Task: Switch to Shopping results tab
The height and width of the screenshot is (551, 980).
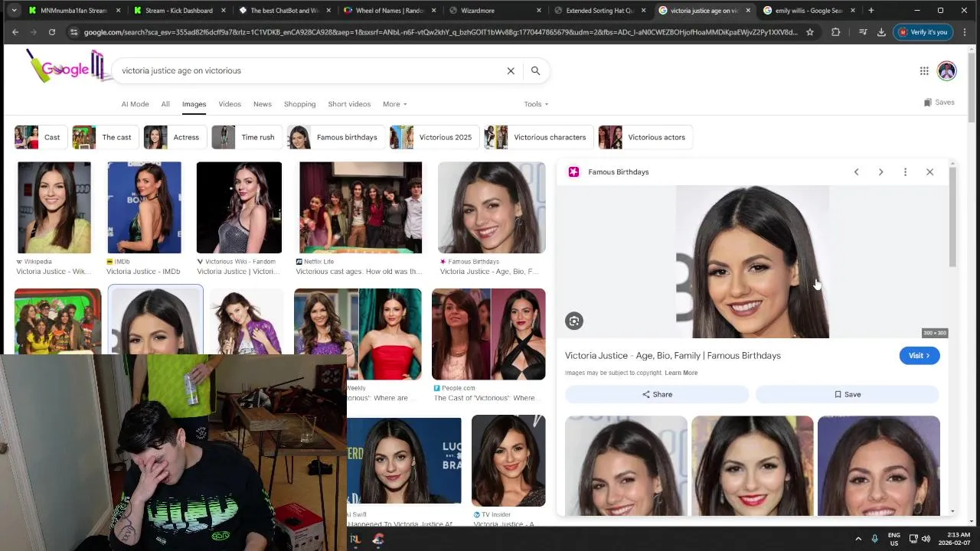Action: [x=299, y=104]
